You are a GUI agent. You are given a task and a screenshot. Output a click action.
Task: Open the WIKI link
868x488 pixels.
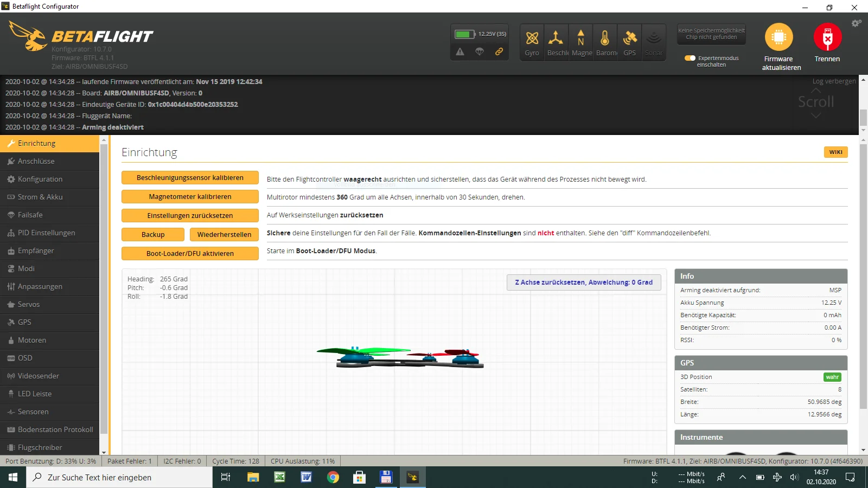[x=835, y=152]
